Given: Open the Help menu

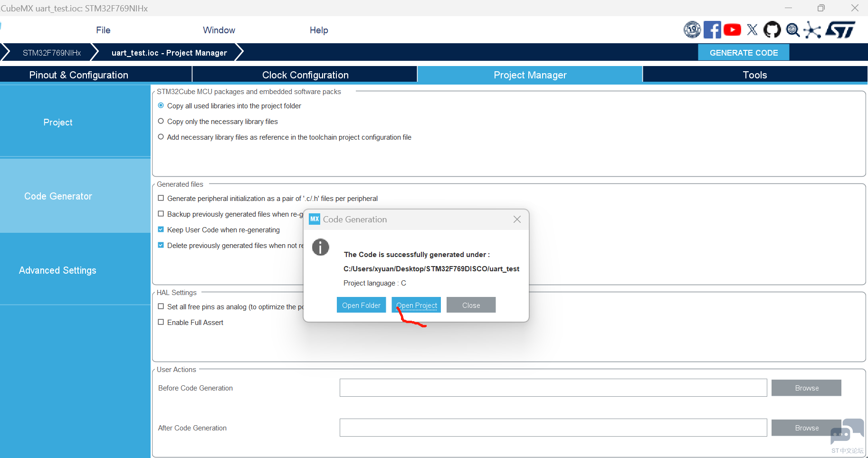Looking at the screenshot, I should click(319, 30).
